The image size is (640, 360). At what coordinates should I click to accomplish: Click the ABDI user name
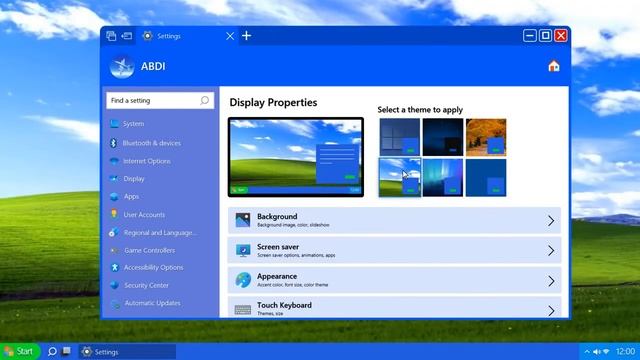[153, 66]
